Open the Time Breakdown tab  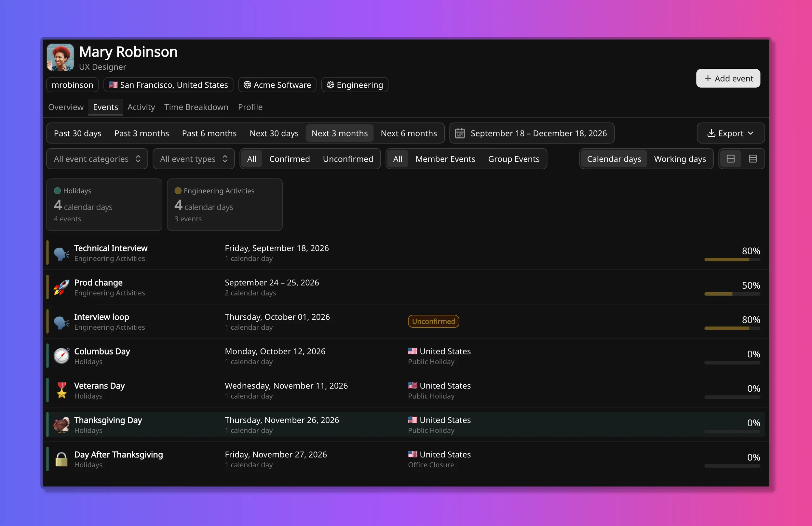point(196,107)
